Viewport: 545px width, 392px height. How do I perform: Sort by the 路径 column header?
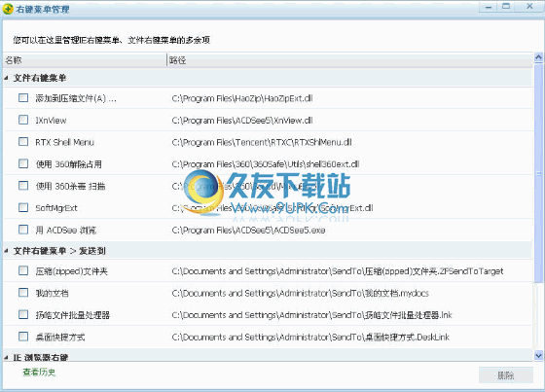click(349, 60)
